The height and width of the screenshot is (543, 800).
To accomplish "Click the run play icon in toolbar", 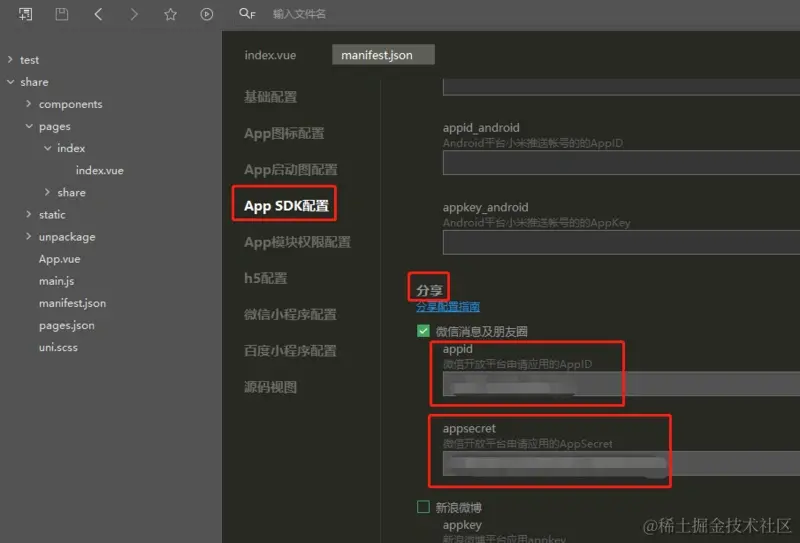I will point(207,14).
